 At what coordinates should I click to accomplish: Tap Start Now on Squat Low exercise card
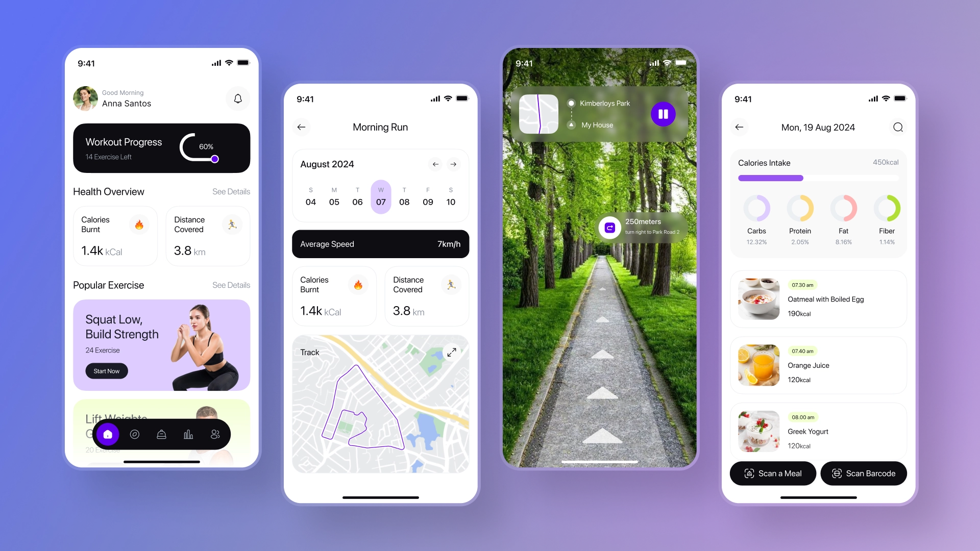[106, 371]
